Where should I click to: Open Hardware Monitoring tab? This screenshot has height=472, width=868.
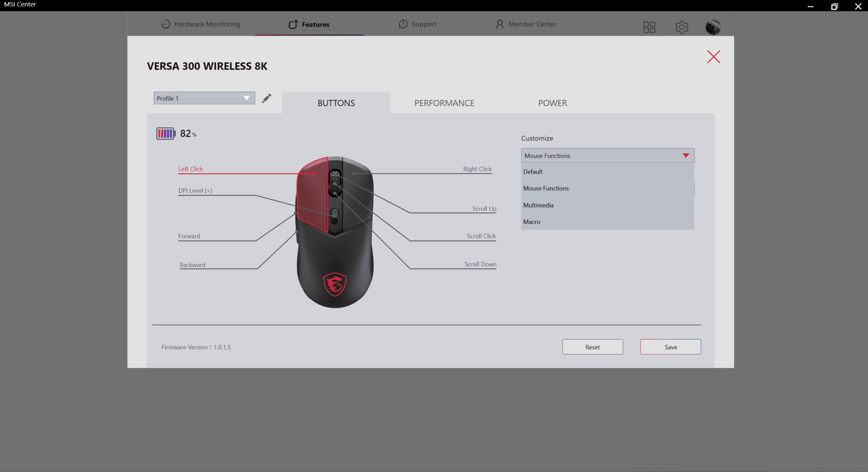pyautogui.click(x=201, y=24)
